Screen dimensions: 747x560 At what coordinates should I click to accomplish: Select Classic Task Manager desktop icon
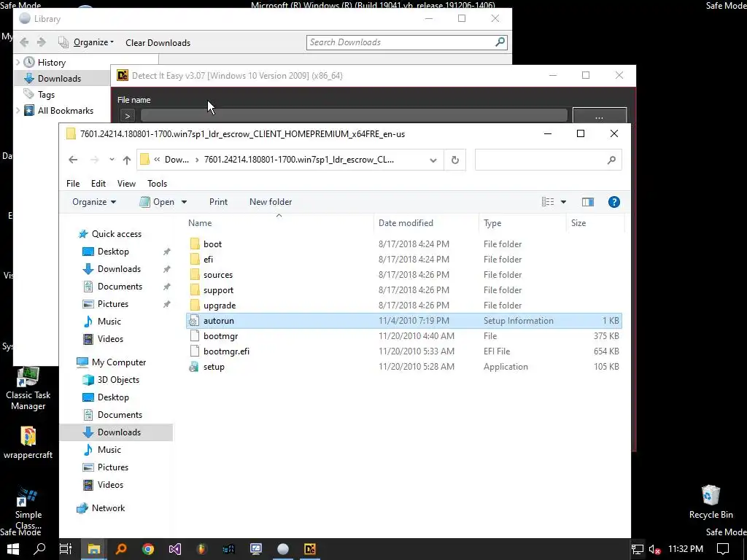28,389
